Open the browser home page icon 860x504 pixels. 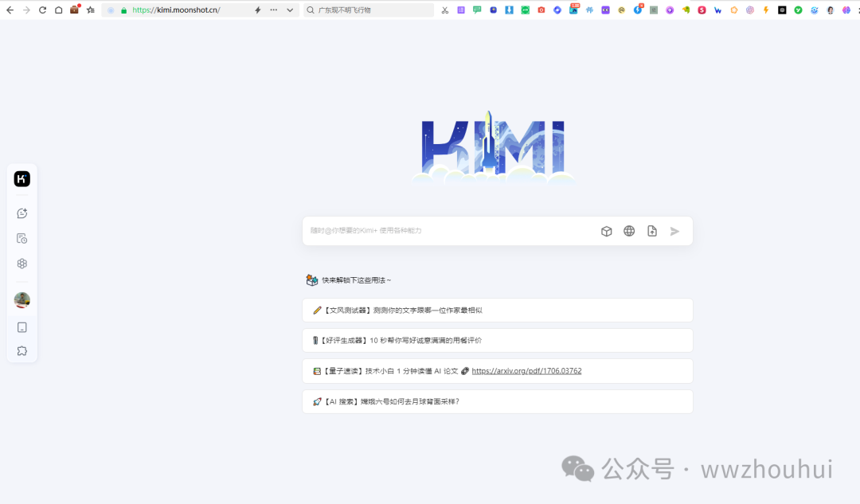59,10
